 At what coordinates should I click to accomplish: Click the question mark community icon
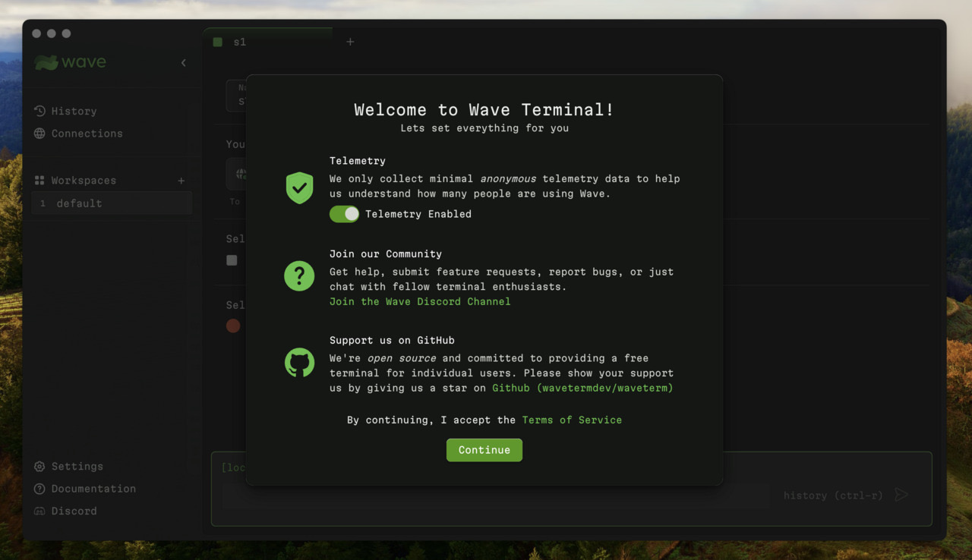tap(298, 275)
